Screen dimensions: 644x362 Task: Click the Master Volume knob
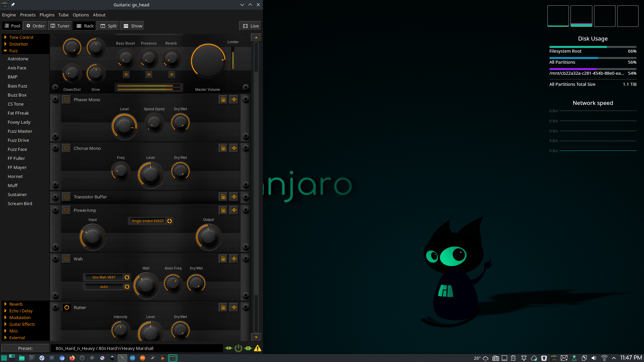tap(208, 61)
